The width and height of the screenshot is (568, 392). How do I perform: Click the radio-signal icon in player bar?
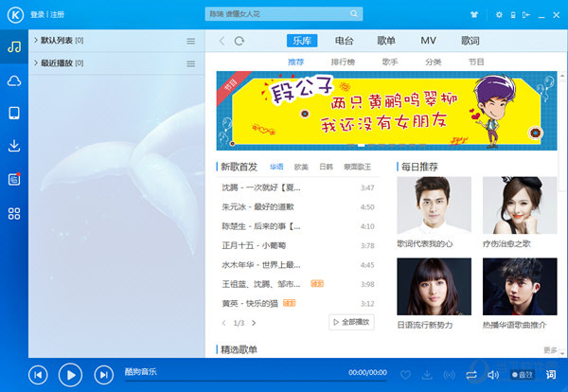tap(449, 375)
